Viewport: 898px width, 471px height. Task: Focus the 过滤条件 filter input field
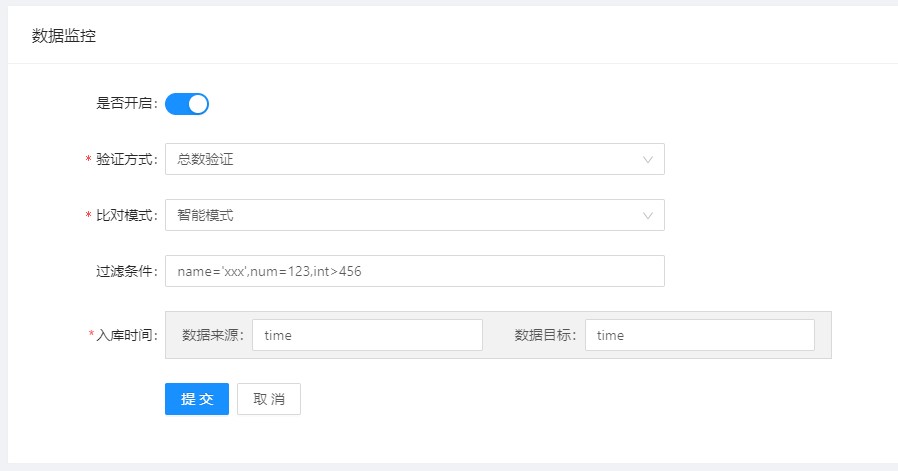[414, 271]
